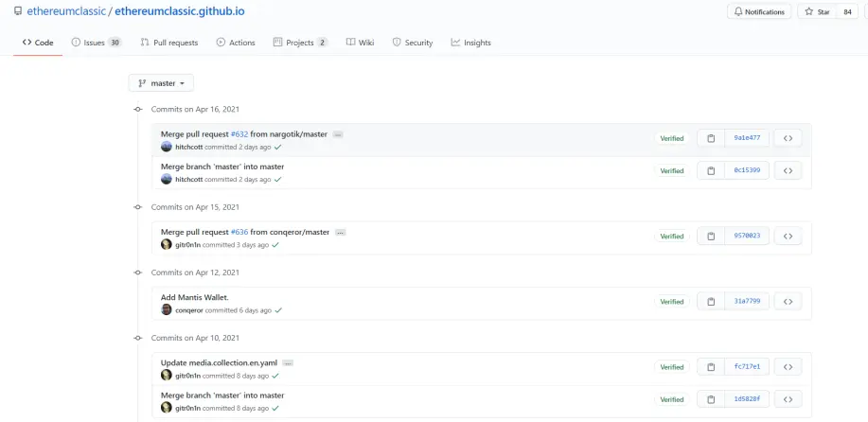Browse repository at commit fc717e1

(x=788, y=367)
